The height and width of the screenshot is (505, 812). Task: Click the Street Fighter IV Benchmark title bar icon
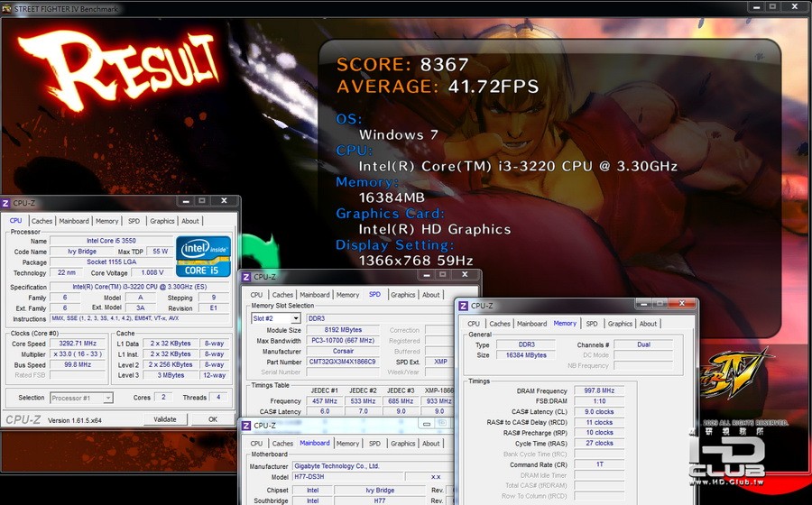pyautogui.click(x=6, y=9)
